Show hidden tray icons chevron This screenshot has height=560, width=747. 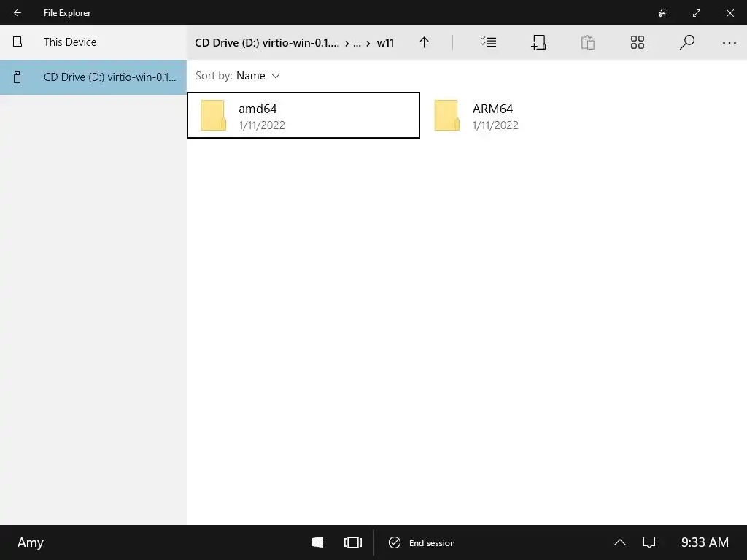pos(620,542)
